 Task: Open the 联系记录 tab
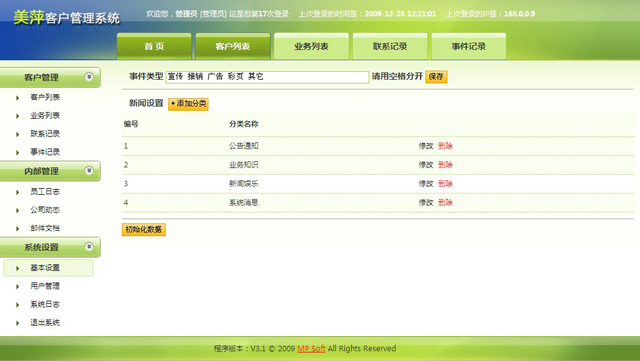390,46
